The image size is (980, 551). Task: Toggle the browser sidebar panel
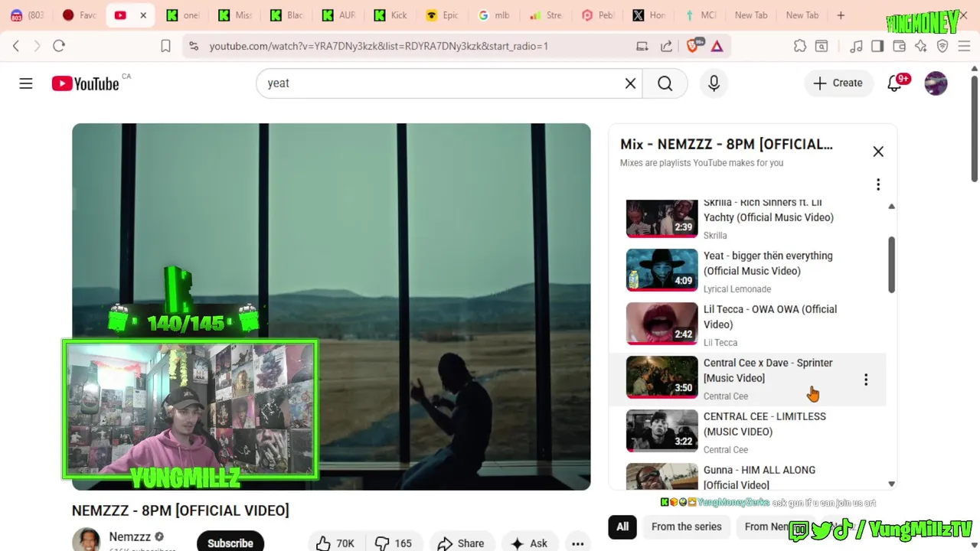pos(877,46)
